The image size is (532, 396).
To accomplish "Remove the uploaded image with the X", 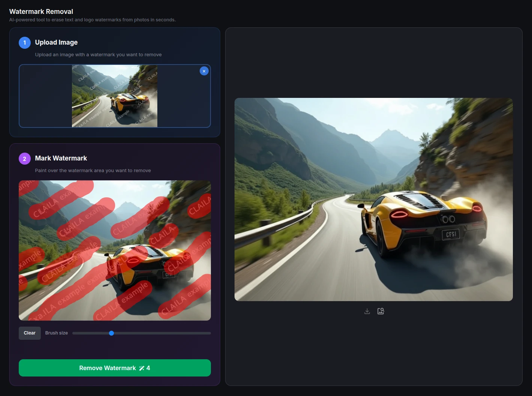I will [x=204, y=71].
